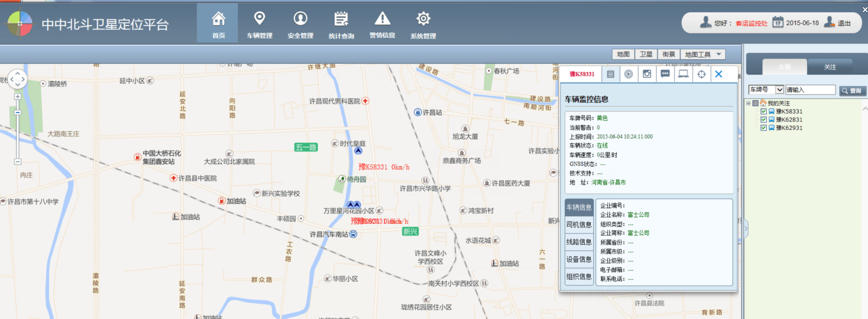Toggle checkbox for vehicle 豫K62931
Image resolution: width=868 pixels, height=319 pixels.
(763, 128)
